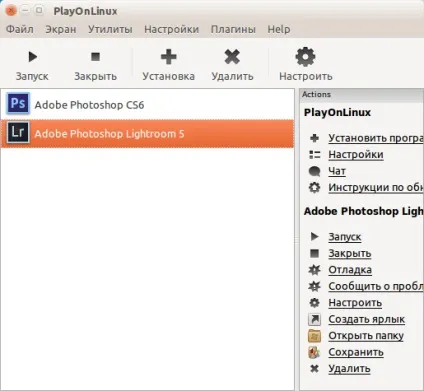Click the Установить программу link
Screen dimensions: 424x391
[x=376, y=138]
